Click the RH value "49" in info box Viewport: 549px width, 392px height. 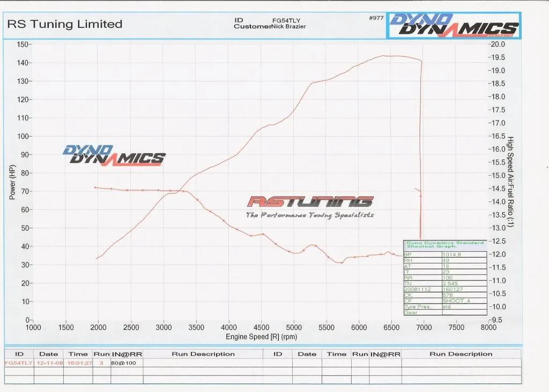point(446,260)
